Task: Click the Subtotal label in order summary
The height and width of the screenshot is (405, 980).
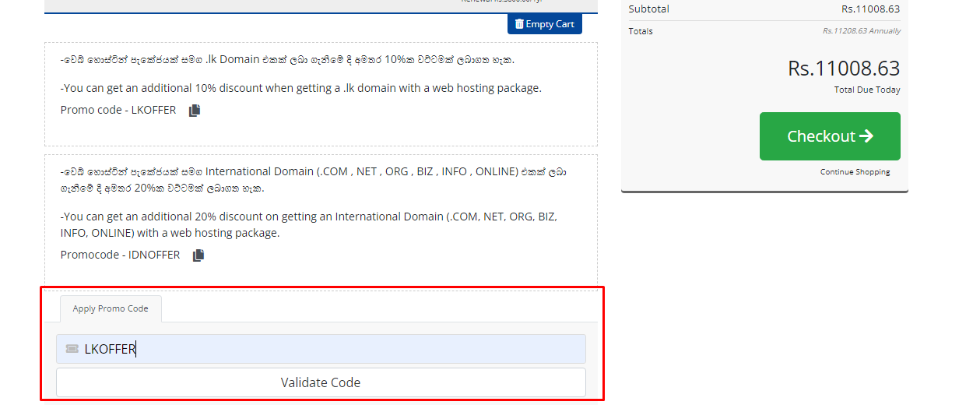Action: (x=648, y=9)
